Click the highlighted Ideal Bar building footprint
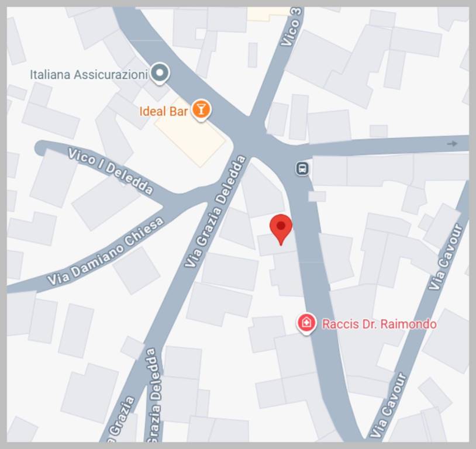The image size is (476, 449). pyautogui.click(x=190, y=133)
